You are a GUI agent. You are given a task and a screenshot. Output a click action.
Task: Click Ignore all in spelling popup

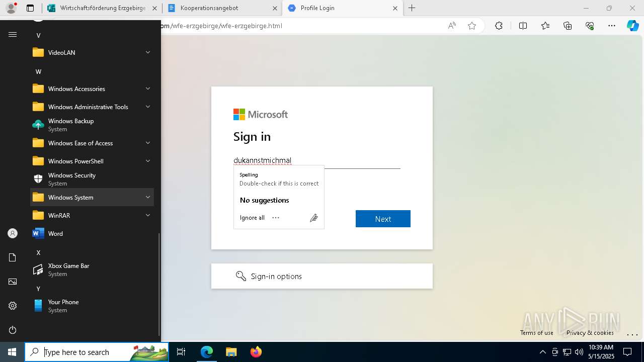click(252, 218)
